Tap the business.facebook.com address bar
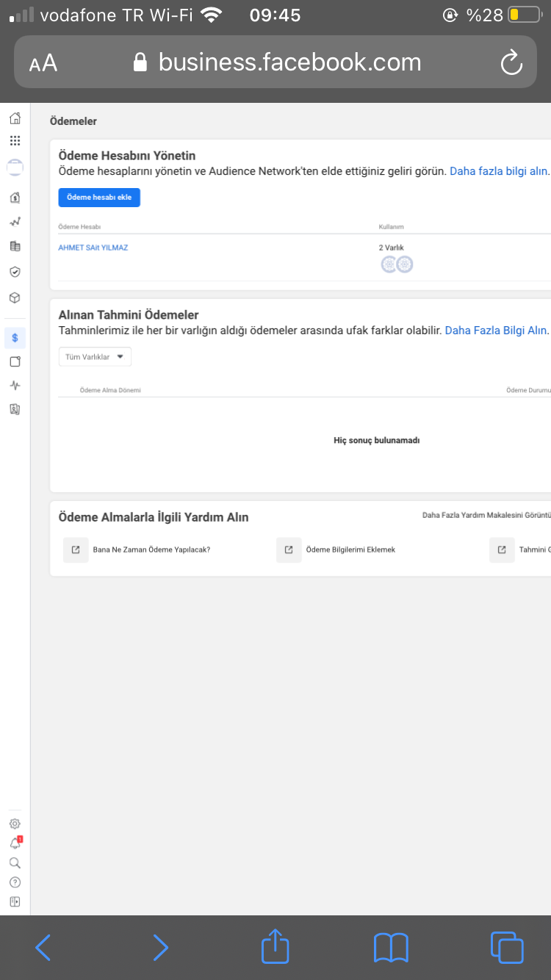This screenshot has width=551, height=980. (277, 62)
